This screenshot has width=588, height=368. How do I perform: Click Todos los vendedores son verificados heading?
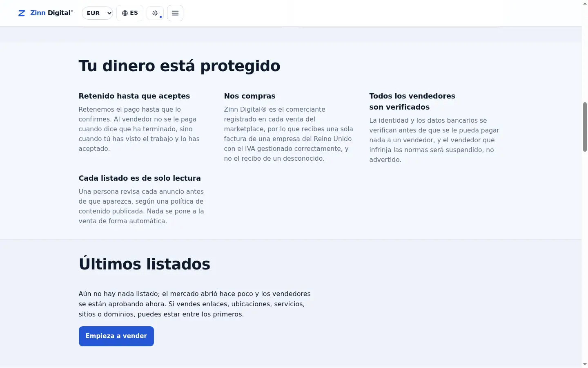point(412,101)
